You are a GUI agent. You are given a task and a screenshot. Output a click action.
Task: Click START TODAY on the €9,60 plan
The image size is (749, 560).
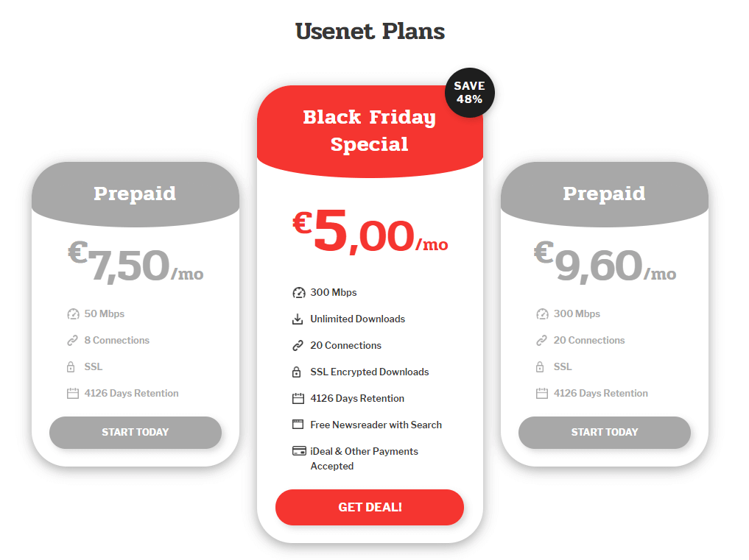(x=604, y=433)
